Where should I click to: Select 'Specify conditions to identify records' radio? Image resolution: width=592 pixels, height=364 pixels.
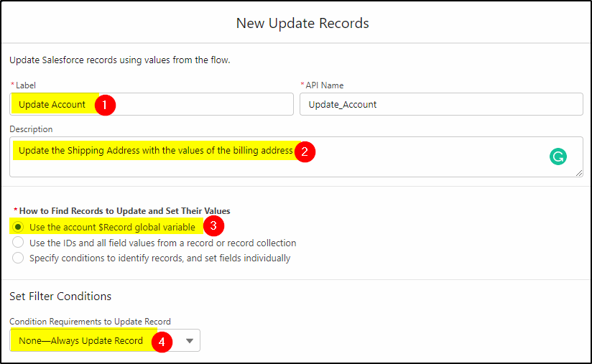(x=18, y=258)
